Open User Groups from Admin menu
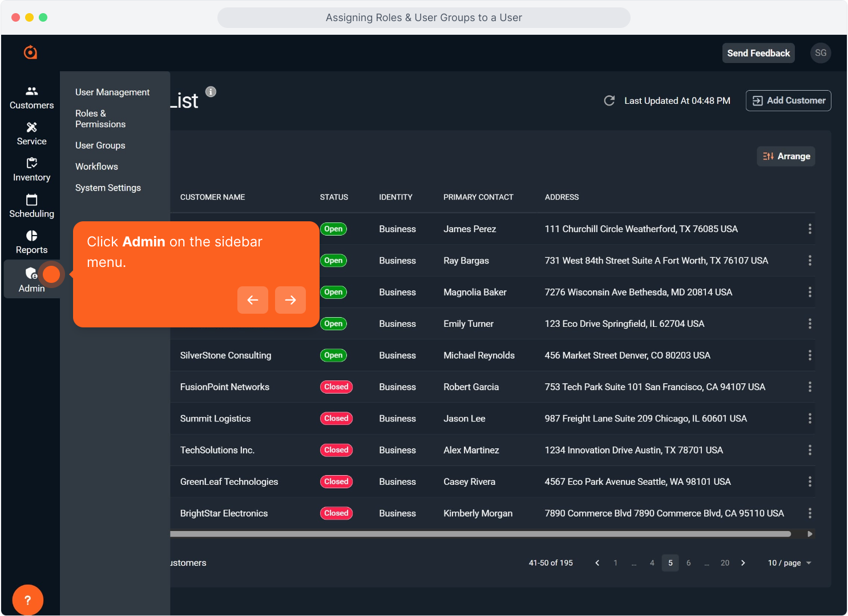This screenshot has width=848, height=616. pos(100,145)
